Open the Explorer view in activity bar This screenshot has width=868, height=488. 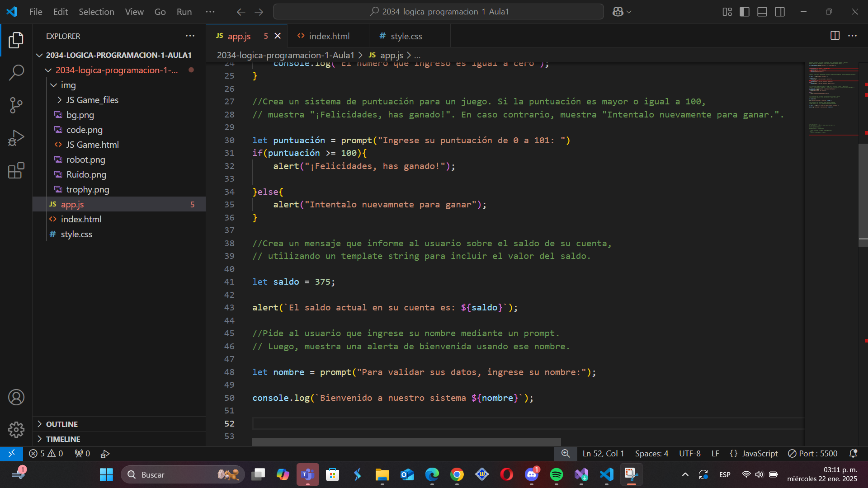coord(16,40)
